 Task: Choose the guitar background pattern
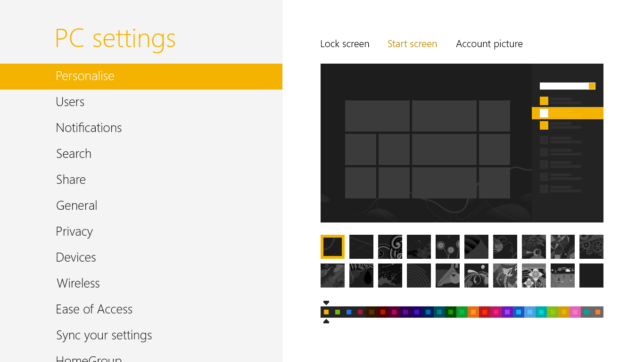pyautogui.click(x=332, y=275)
